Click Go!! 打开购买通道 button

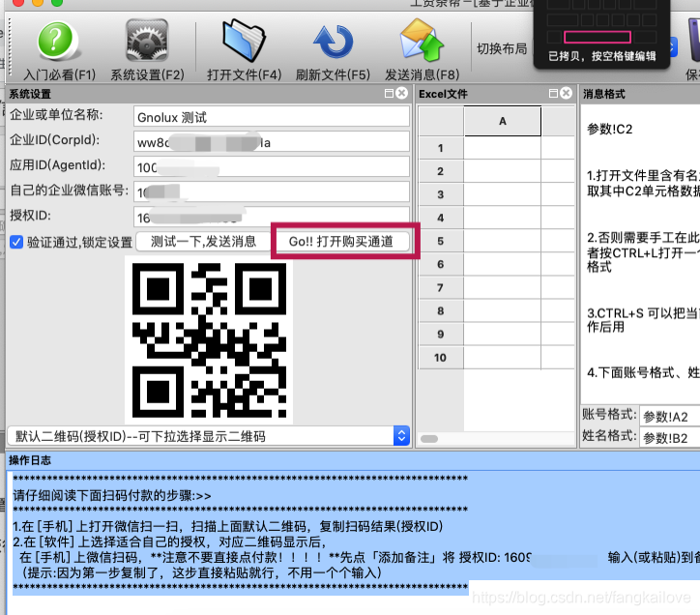click(x=341, y=242)
